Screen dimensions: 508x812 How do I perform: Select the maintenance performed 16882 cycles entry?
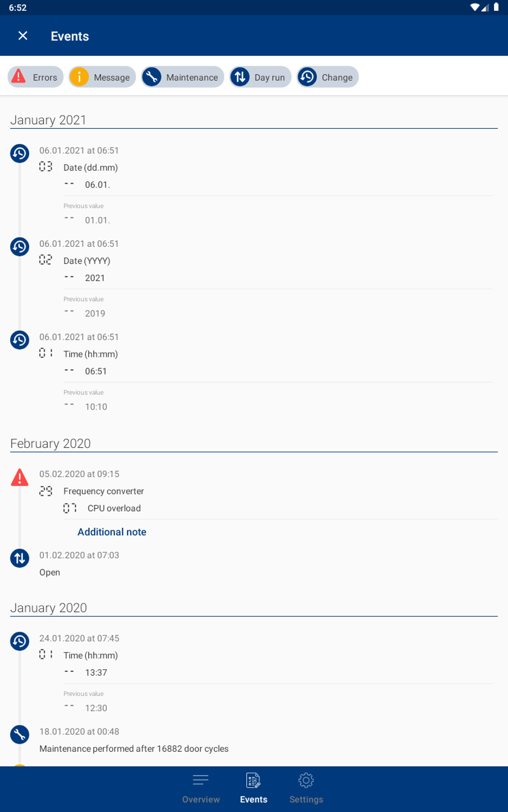click(134, 749)
